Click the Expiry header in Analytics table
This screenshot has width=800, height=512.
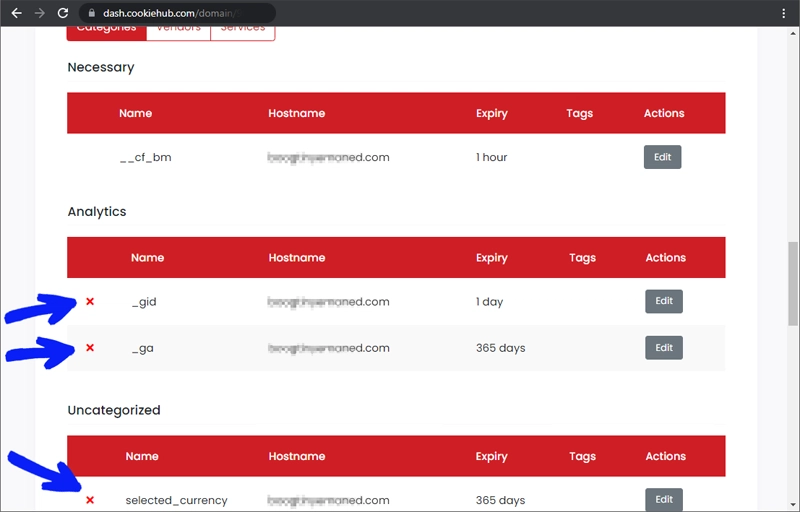(492, 258)
